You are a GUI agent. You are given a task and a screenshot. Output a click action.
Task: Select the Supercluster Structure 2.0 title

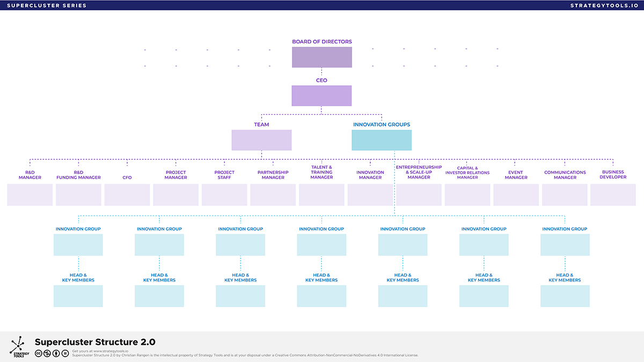tap(94, 342)
